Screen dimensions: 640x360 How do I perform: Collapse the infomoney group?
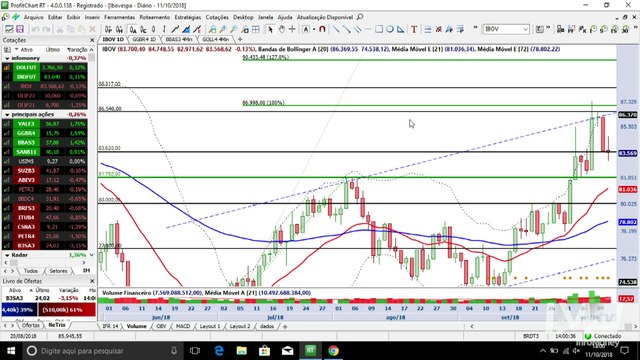[7, 58]
